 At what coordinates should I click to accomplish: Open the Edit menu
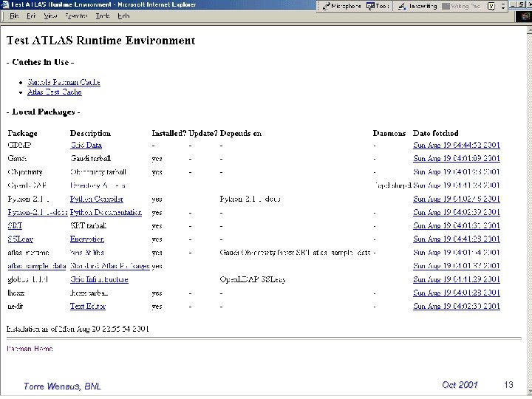(x=31, y=16)
